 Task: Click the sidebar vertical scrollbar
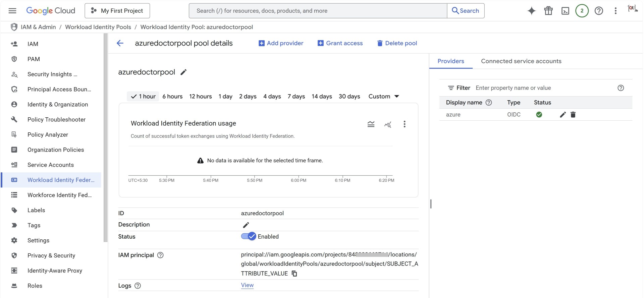106,137
